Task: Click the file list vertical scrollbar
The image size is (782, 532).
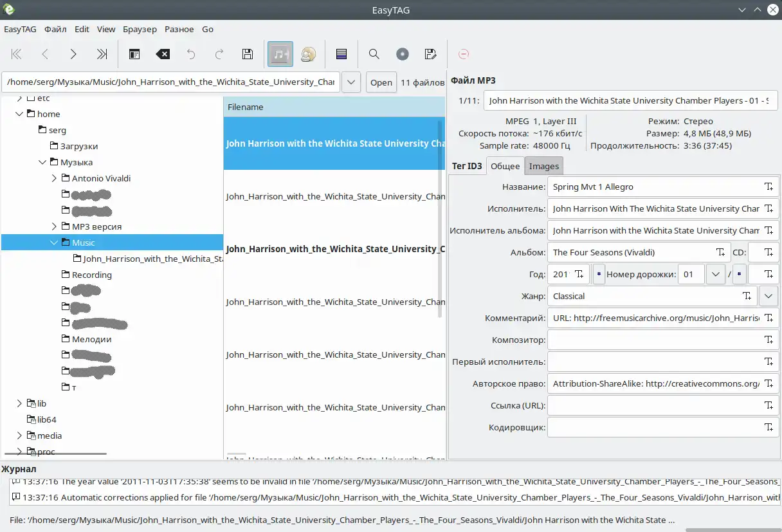Action: [x=441, y=219]
